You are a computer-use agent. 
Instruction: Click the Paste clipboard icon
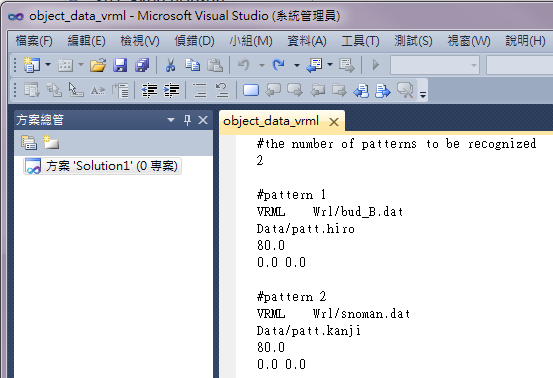point(215,65)
